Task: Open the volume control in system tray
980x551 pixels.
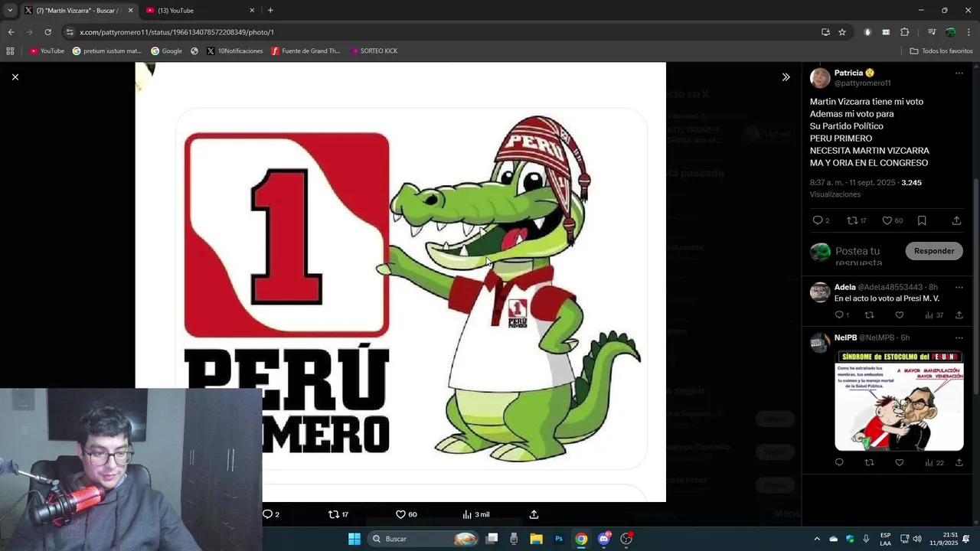Action: click(x=917, y=539)
